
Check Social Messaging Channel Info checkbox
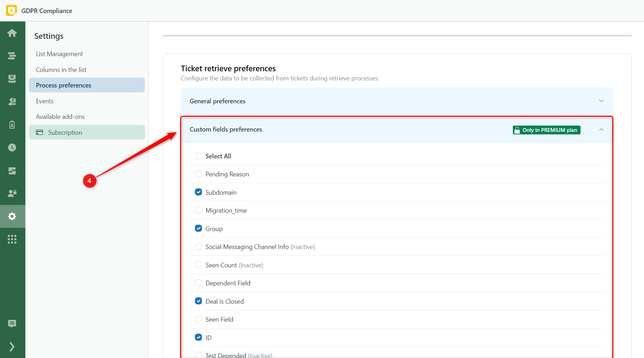click(x=198, y=247)
